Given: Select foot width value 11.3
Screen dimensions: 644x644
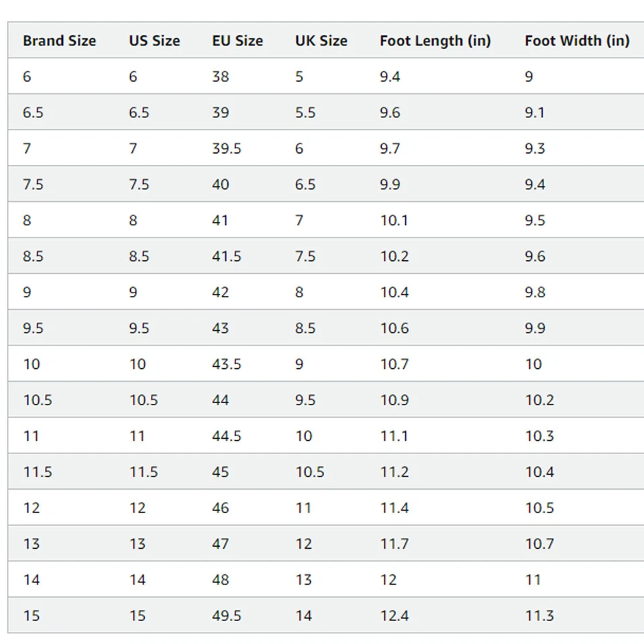Looking at the screenshot, I should (x=539, y=616).
